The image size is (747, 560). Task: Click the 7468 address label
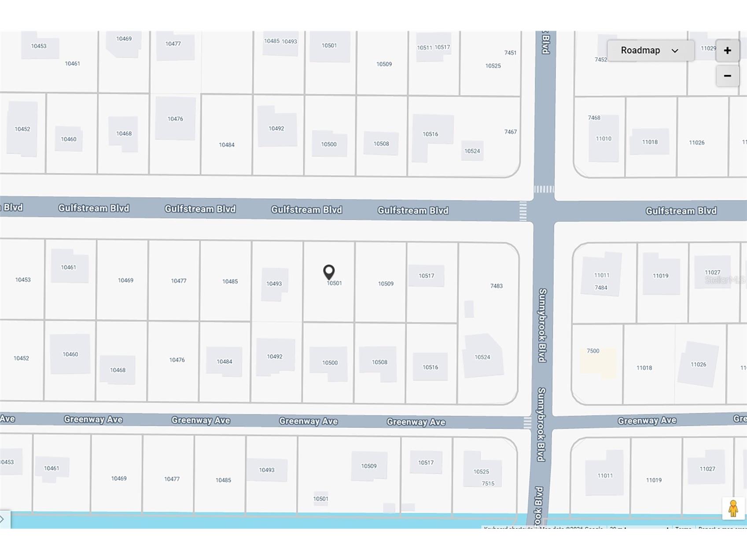(x=594, y=118)
